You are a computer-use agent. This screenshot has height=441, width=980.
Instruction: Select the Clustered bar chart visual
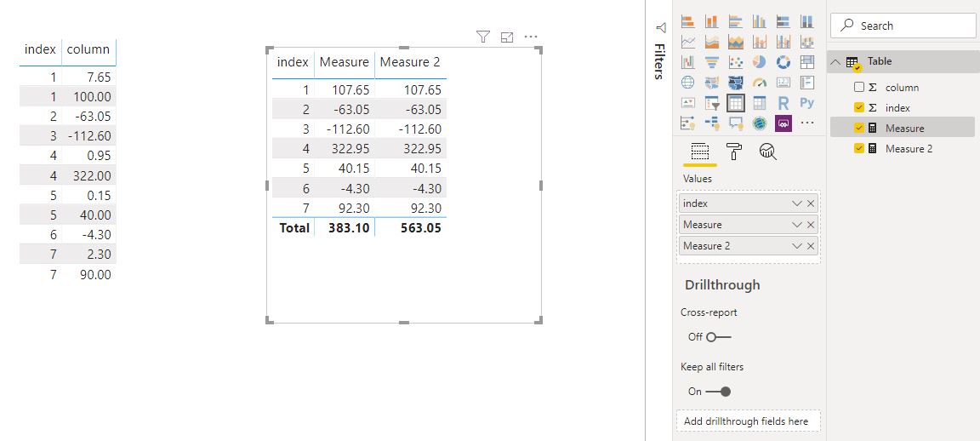click(736, 22)
